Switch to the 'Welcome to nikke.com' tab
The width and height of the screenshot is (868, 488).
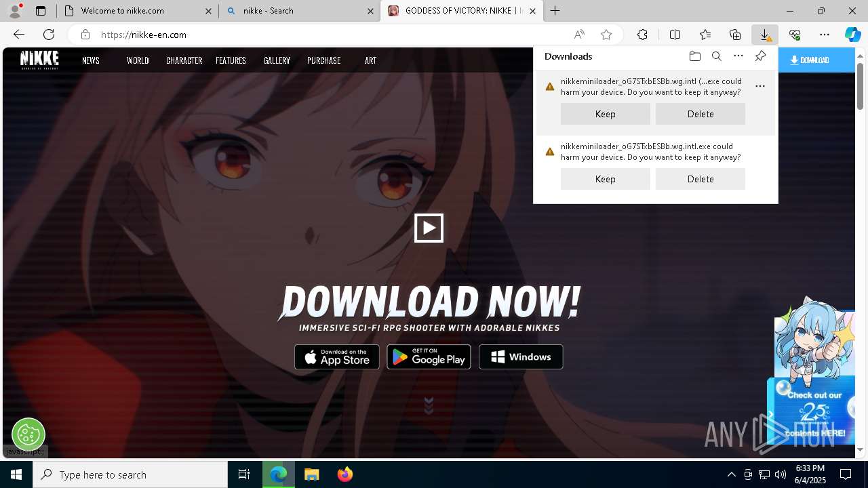(137, 11)
